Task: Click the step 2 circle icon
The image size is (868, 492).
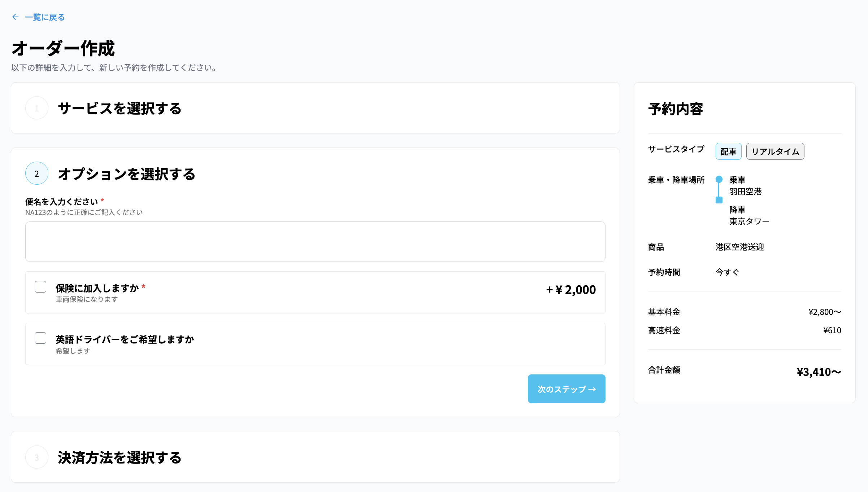Action: coord(37,173)
